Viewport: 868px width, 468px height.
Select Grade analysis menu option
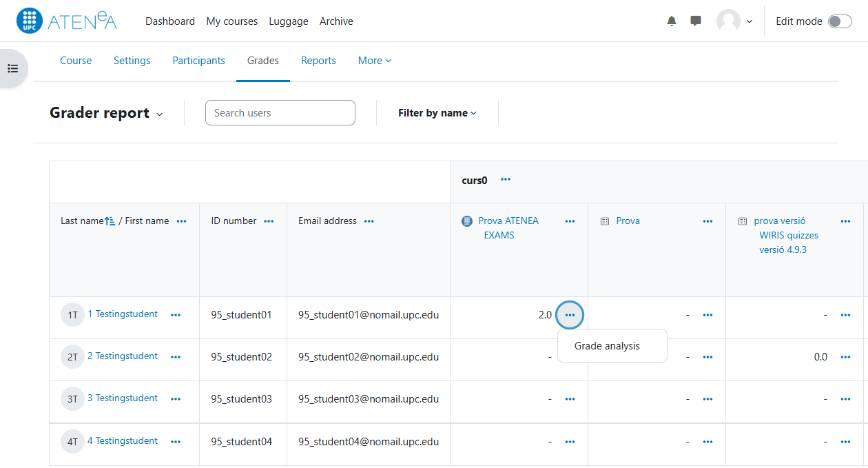click(607, 346)
